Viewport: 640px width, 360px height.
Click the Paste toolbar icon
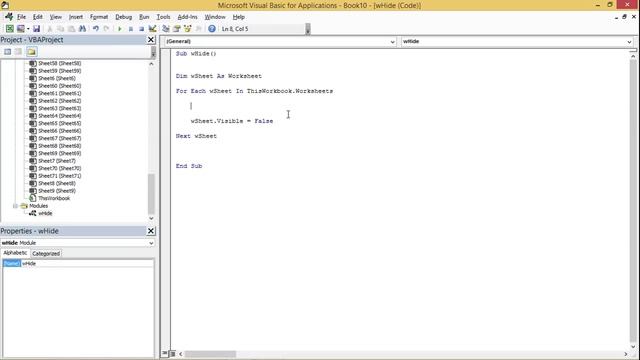click(x=71, y=29)
